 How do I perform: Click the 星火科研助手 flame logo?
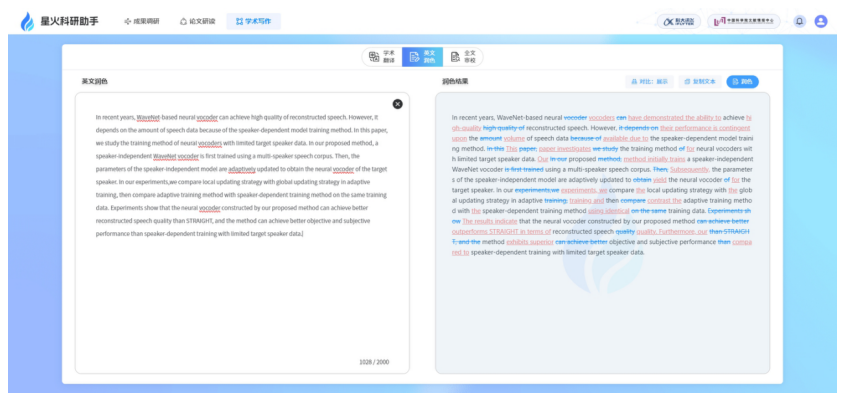[27, 21]
